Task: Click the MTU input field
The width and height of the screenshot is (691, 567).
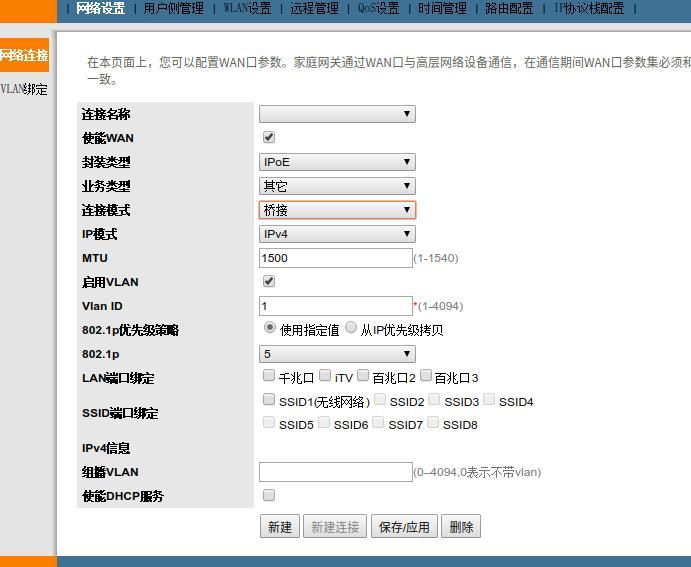Action: [x=335, y=258]
